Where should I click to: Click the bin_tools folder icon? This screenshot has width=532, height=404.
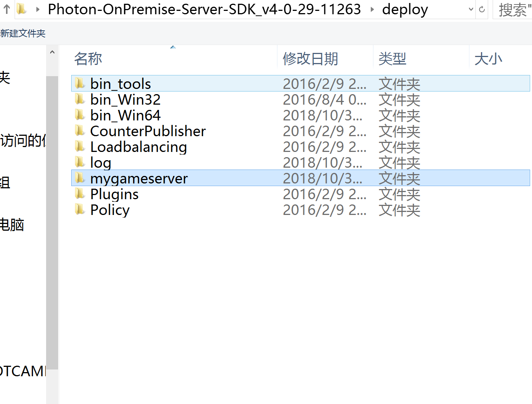[x=79, y=83]
